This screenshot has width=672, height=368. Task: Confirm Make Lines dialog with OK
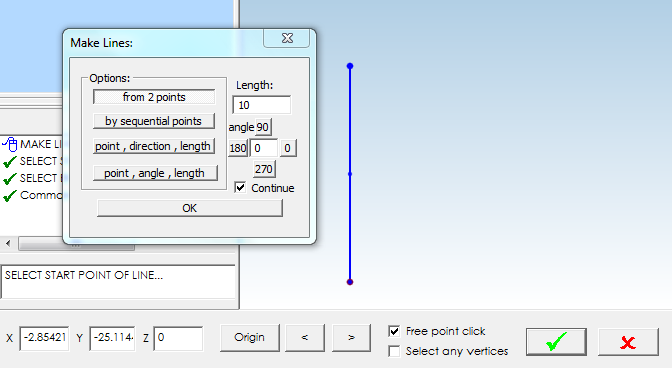click(189, 208)
